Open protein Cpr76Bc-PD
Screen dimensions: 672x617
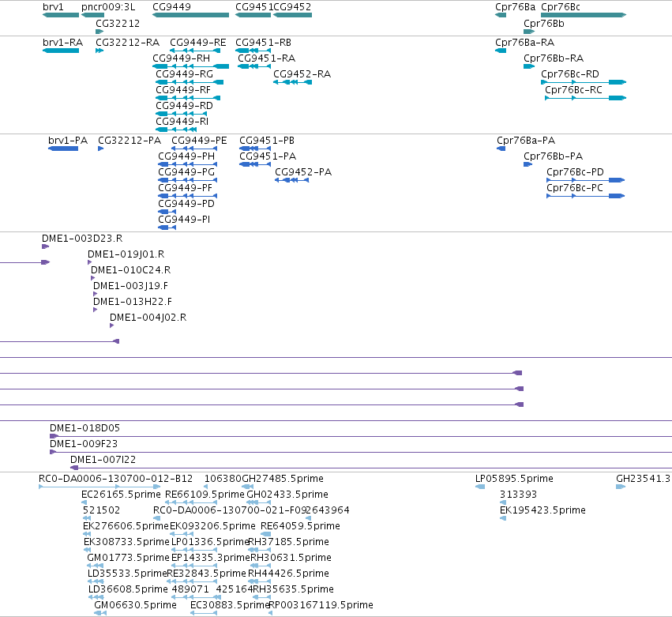575,172
